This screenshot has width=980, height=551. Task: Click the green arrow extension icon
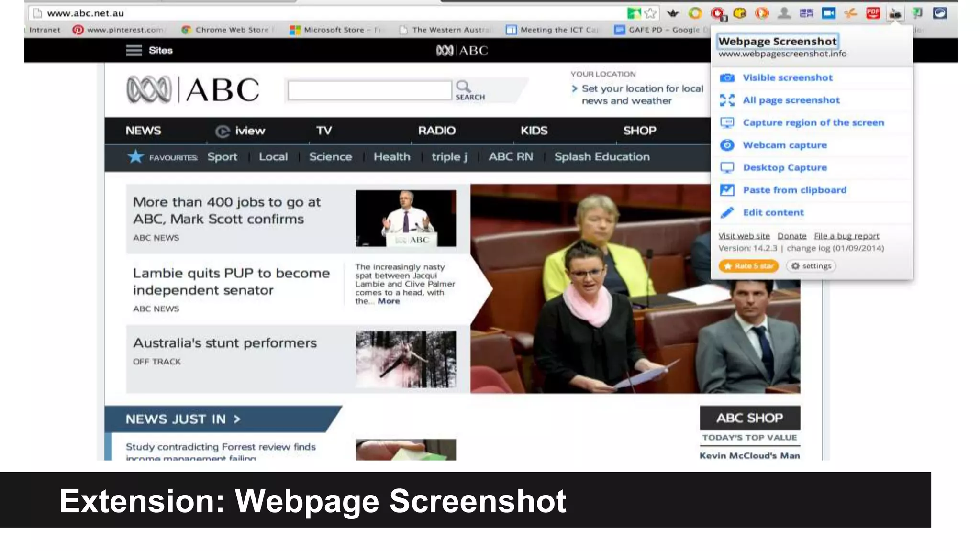click(917, 13)
